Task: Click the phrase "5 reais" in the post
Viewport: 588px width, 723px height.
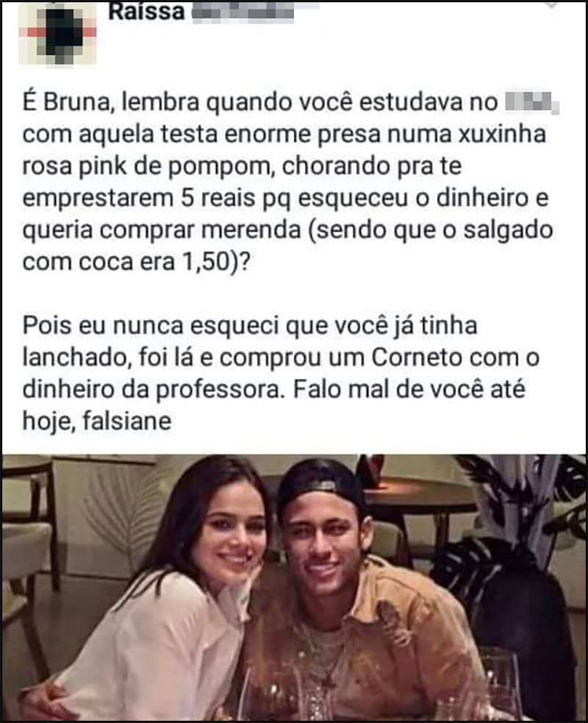Action: pyautogui.click(x=215, y=199)
